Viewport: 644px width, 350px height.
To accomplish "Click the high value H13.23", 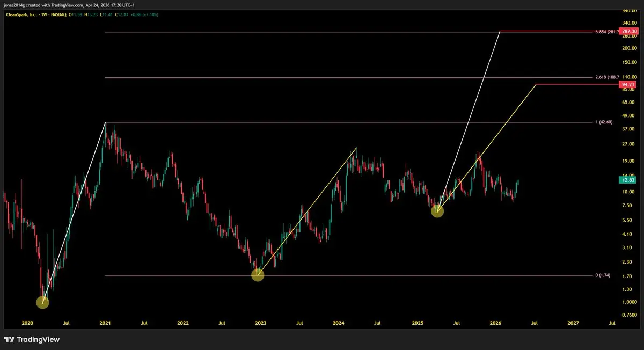I will (x=91, y=14).
